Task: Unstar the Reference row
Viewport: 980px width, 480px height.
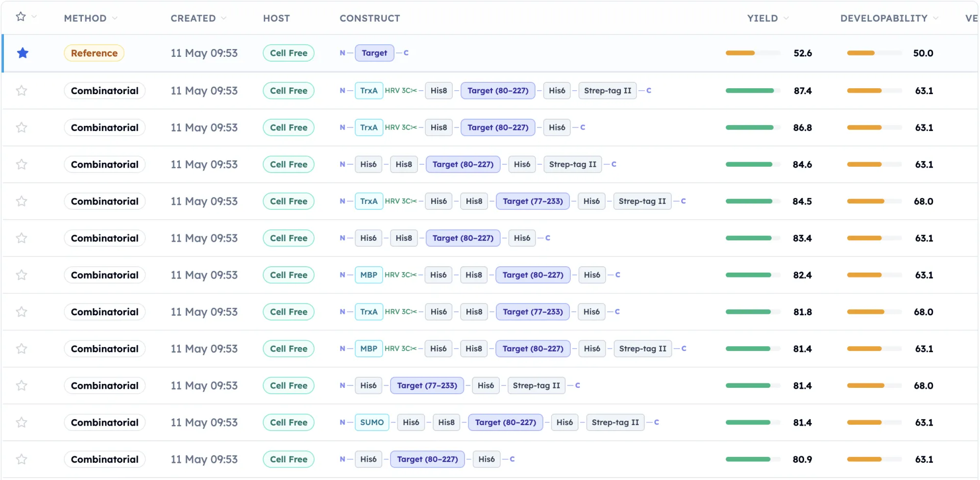Action: [23, 53]
